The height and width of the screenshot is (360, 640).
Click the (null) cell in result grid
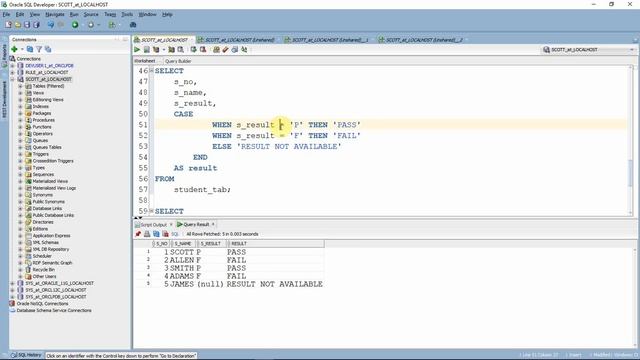pyautogui.click(x=211, y=284)
